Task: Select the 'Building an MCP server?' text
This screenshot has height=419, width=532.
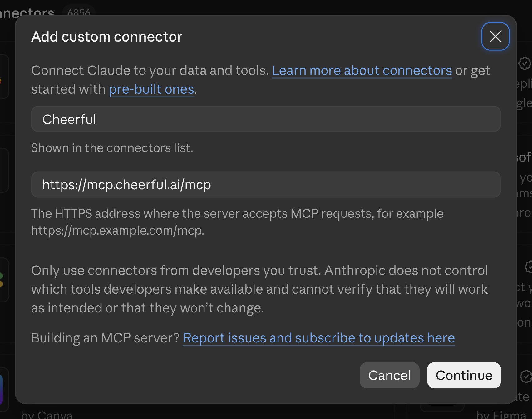Action: (105, 338)
